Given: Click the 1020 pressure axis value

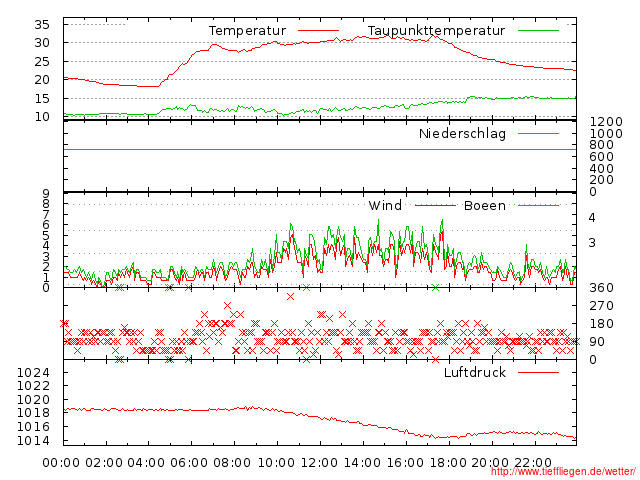Looking at the screenshot, I should tap(33, 399).
